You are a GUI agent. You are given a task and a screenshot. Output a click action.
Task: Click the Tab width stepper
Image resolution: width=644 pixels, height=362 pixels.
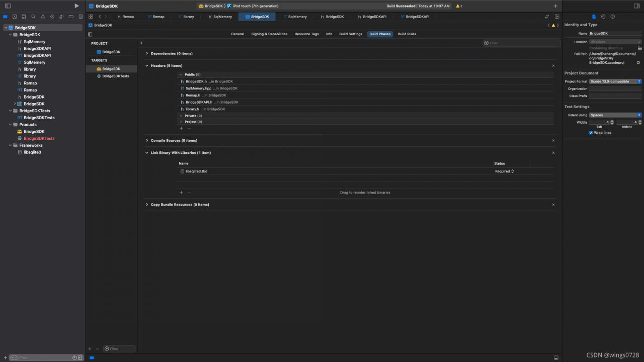click(x=612, y=122)
